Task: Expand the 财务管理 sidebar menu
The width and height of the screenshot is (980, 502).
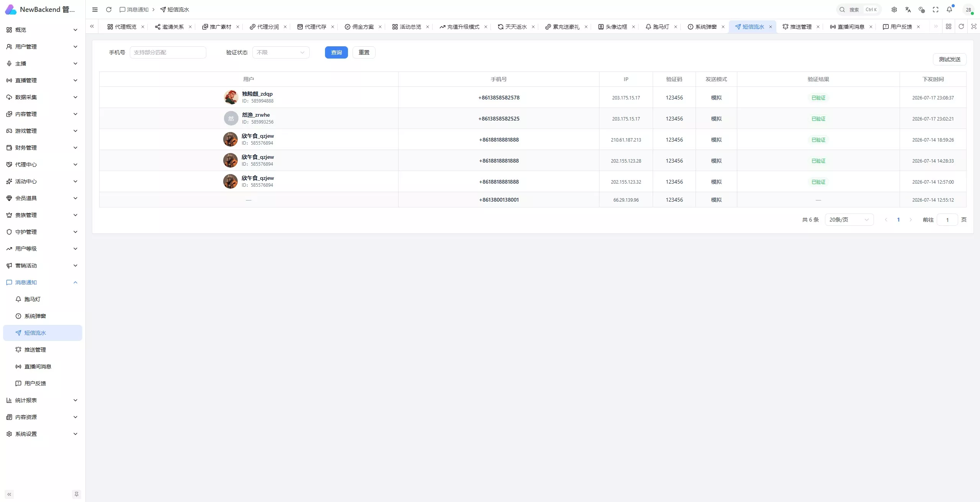Action: click(x=42, y=148)
